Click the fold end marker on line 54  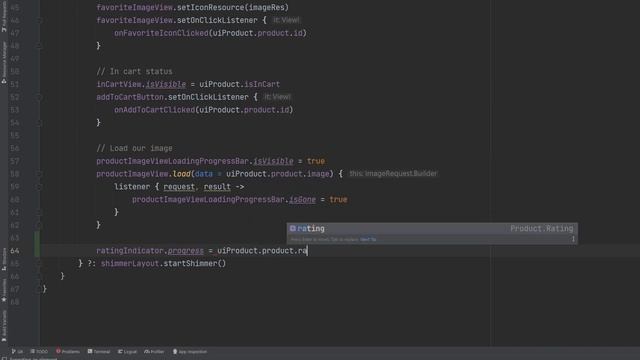click(x=40, y=122)
